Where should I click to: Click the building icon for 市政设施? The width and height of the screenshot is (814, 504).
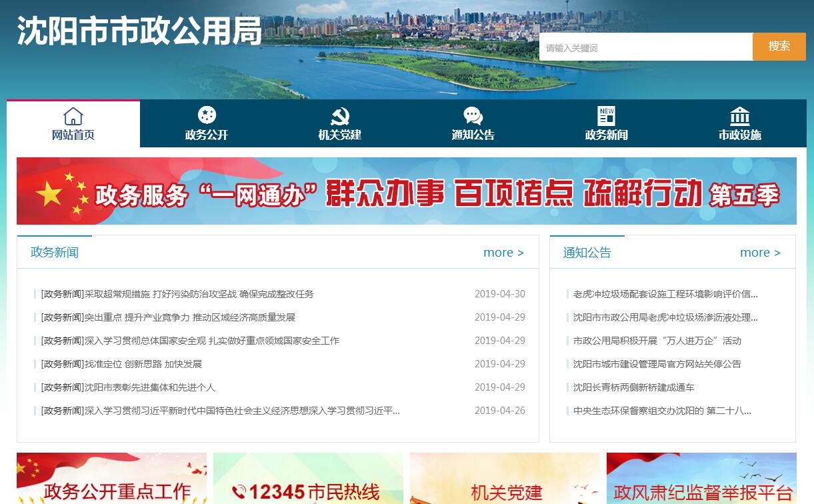click(740, 116)
